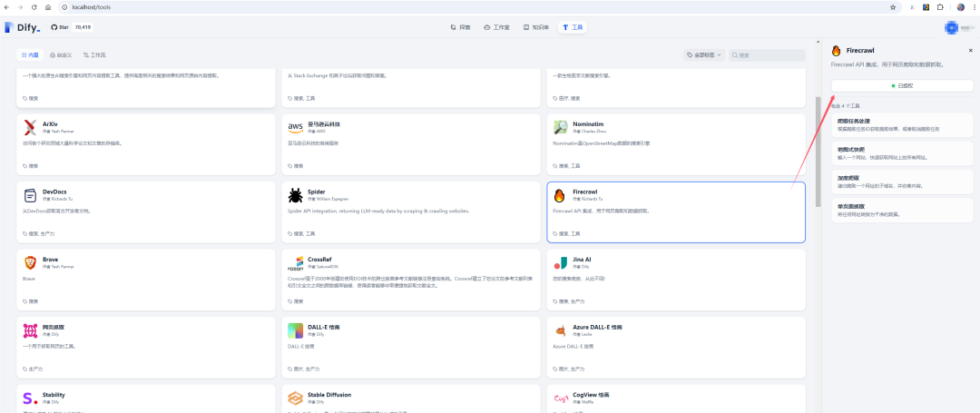Click the DevDocs document icon
The image size is (980, 413).
(30, 195)
